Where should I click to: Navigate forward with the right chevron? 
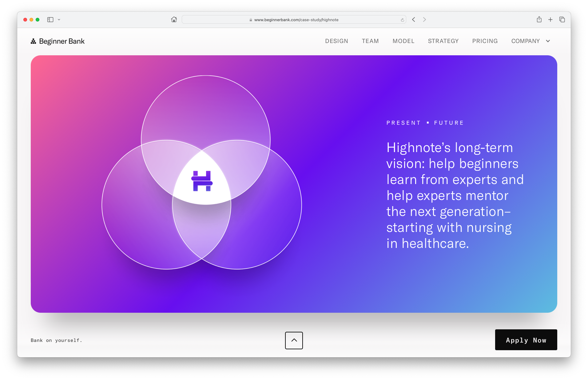click(x=424, y=20)
